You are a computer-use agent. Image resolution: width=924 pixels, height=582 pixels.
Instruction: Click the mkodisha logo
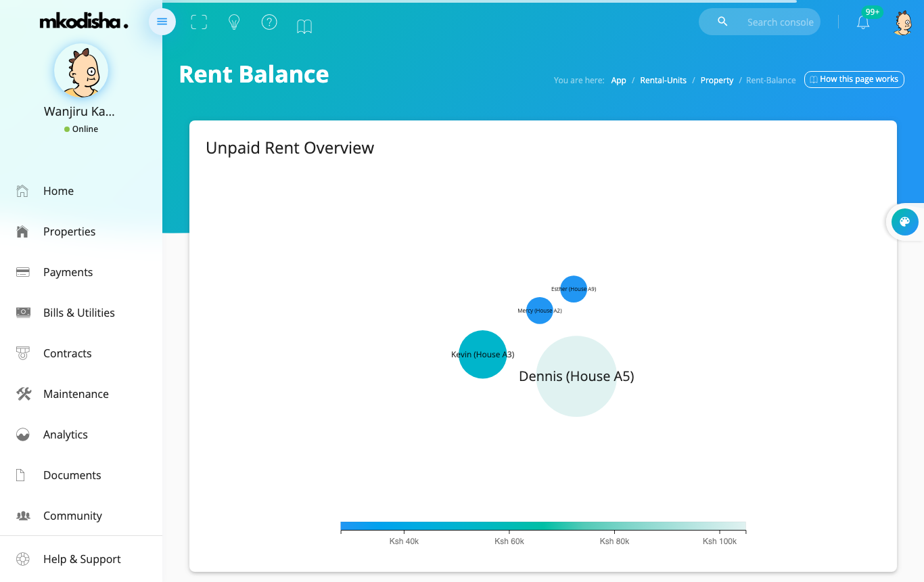tap(83, 22)
